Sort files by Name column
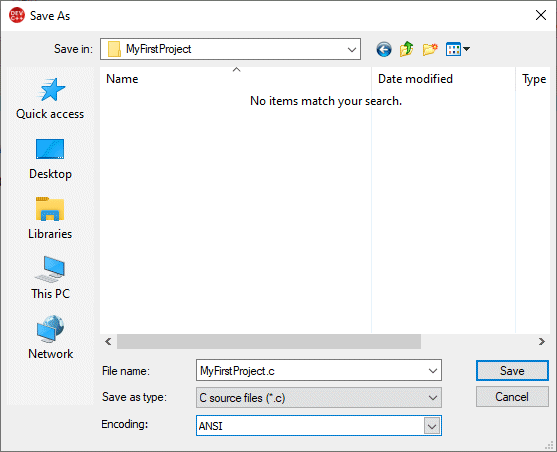Image resolution: width=557 pixels, height=452 pixels. pos(236,79)
